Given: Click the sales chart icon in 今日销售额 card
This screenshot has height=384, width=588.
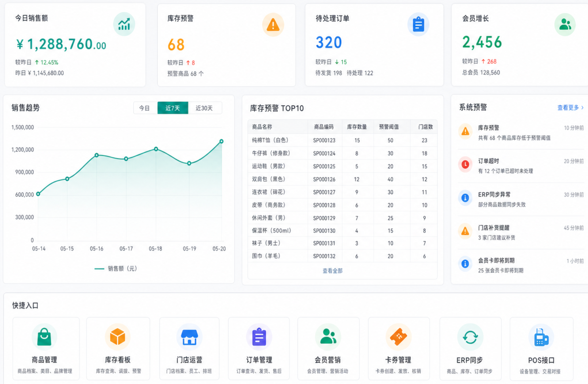Looking at the screenshot, I should pyautogui.click(x=124, y=24).
